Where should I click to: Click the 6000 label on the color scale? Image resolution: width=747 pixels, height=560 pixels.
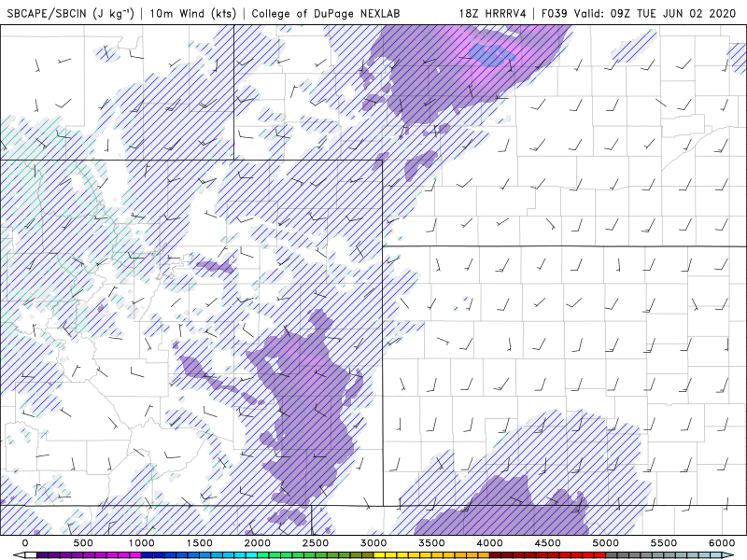(722, 543)
